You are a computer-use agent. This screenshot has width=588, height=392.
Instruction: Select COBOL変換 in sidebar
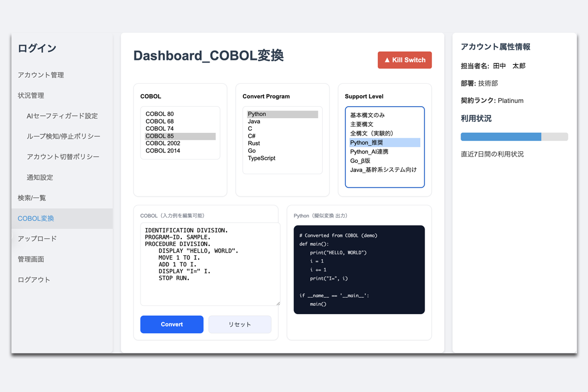[x=62, y=218]
